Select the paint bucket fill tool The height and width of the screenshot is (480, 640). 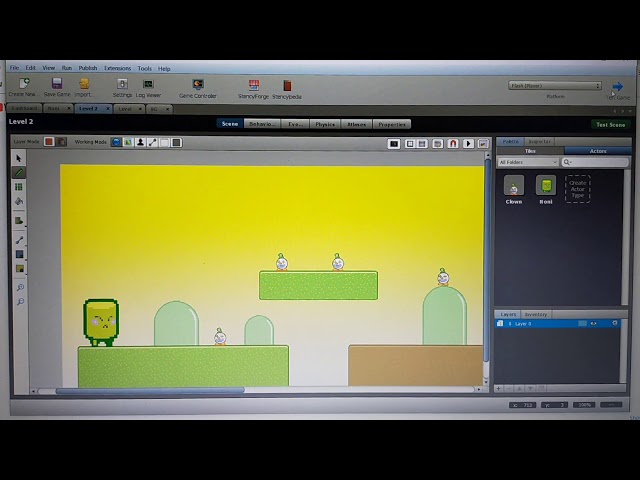[x=19, y=201]
